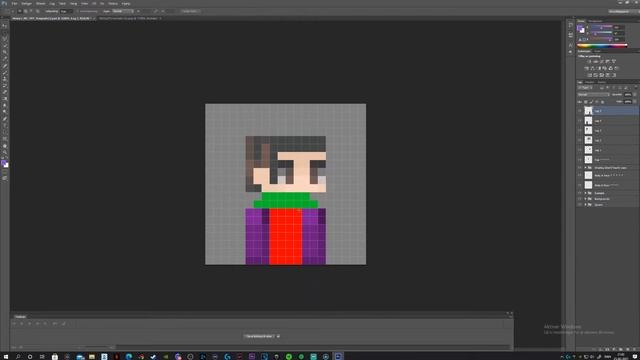Select the Type tool
This screenshot has width=640, height=360.
pyautogui.click(x=5, y=125)
